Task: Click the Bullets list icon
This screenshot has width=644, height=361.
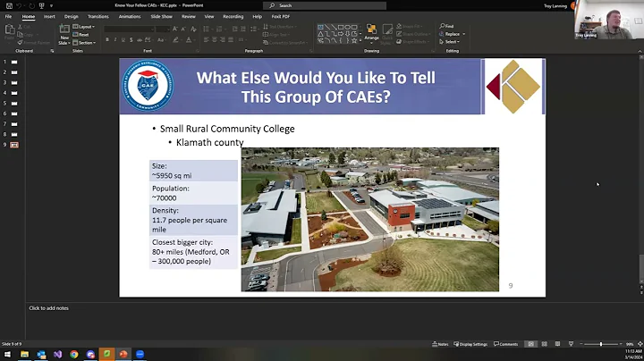Action: pyautogui.click(x=208, y=29)
